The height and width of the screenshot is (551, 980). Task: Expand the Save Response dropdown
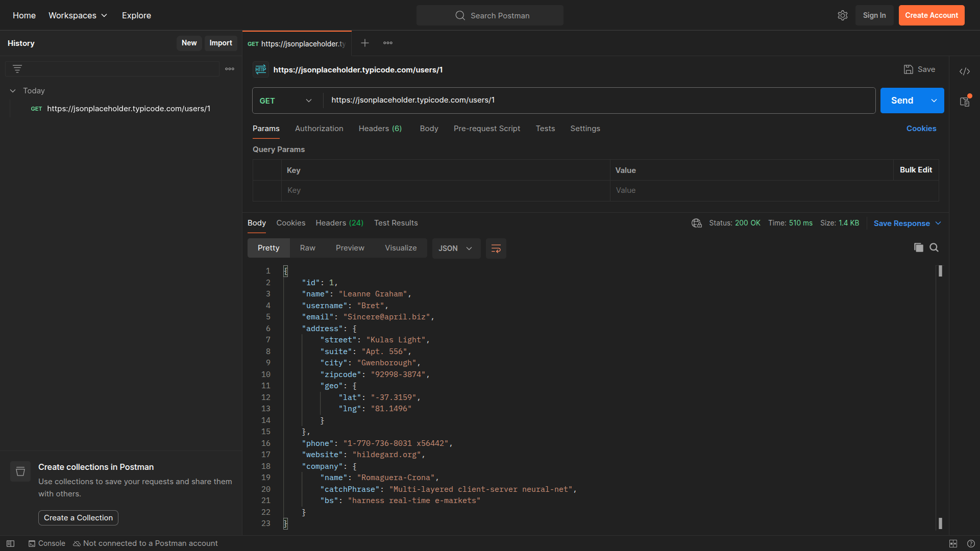(x=938, y=223)
